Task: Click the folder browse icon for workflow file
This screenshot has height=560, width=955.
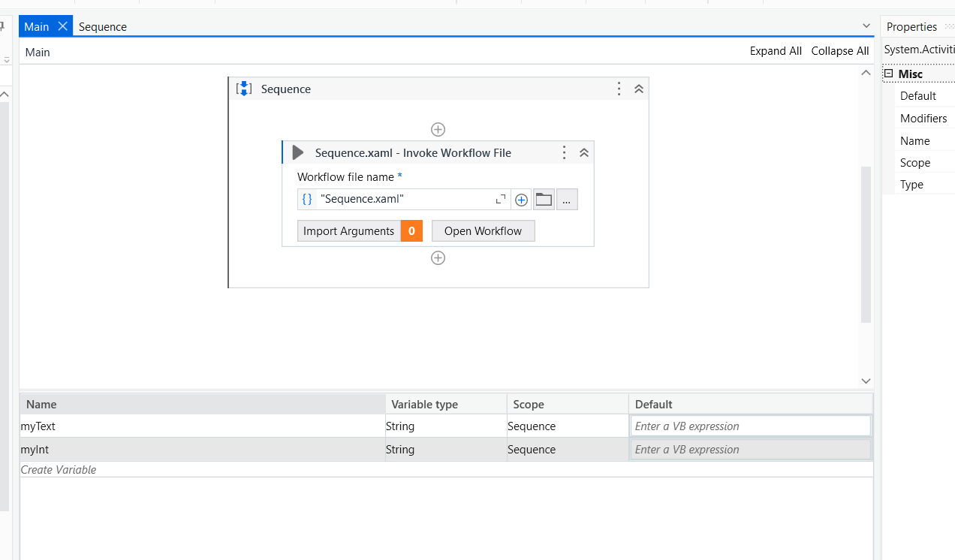Action: point(544,199)
